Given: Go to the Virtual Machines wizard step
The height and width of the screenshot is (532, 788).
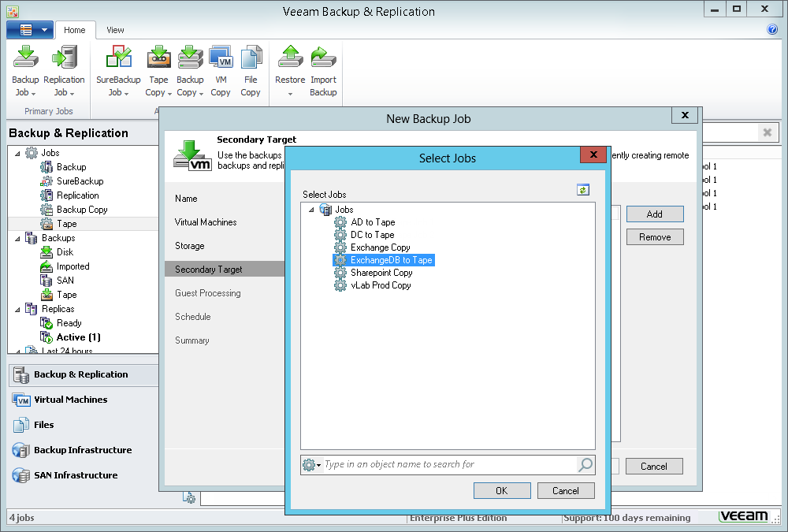Looking at the screenshot, I should tap(206, 222).
